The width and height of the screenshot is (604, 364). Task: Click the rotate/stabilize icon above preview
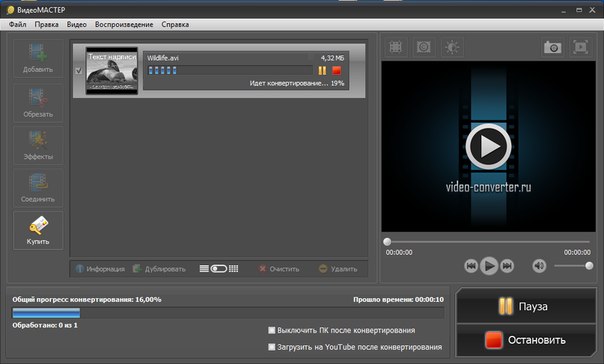pos(423,47)
